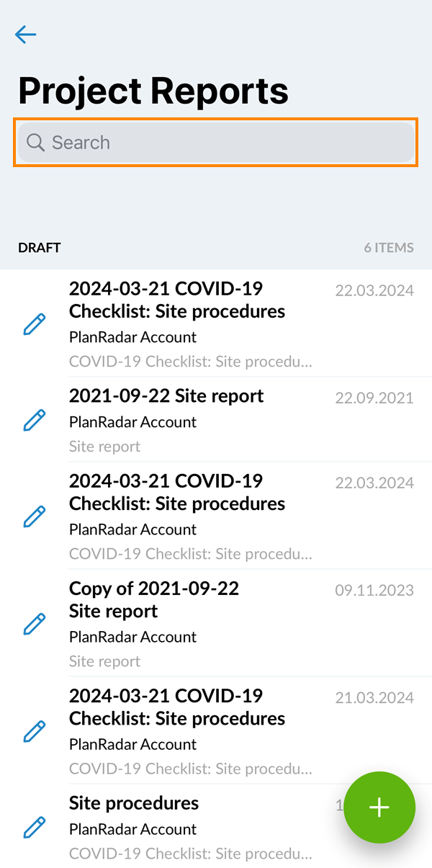Go back using the blue arrow

[25, 35]
